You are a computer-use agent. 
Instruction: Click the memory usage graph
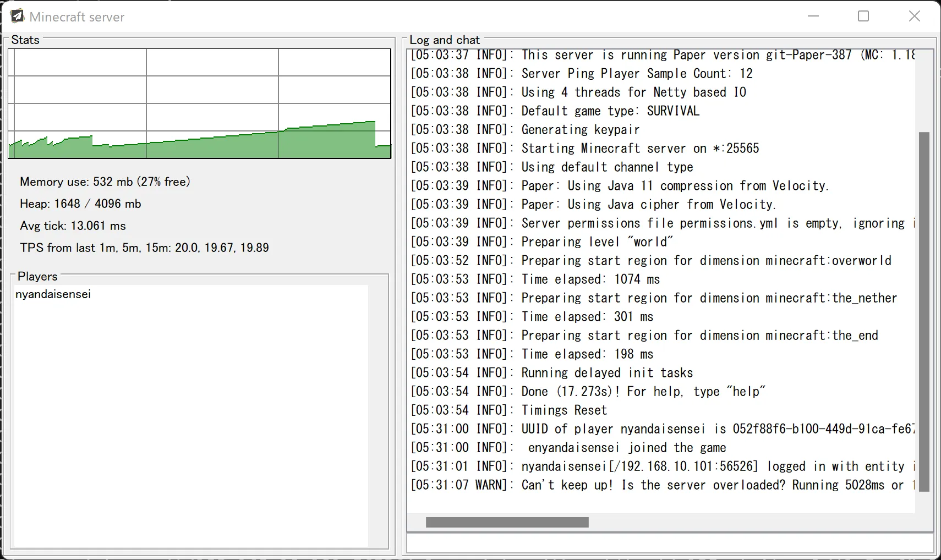coord(200,103)
